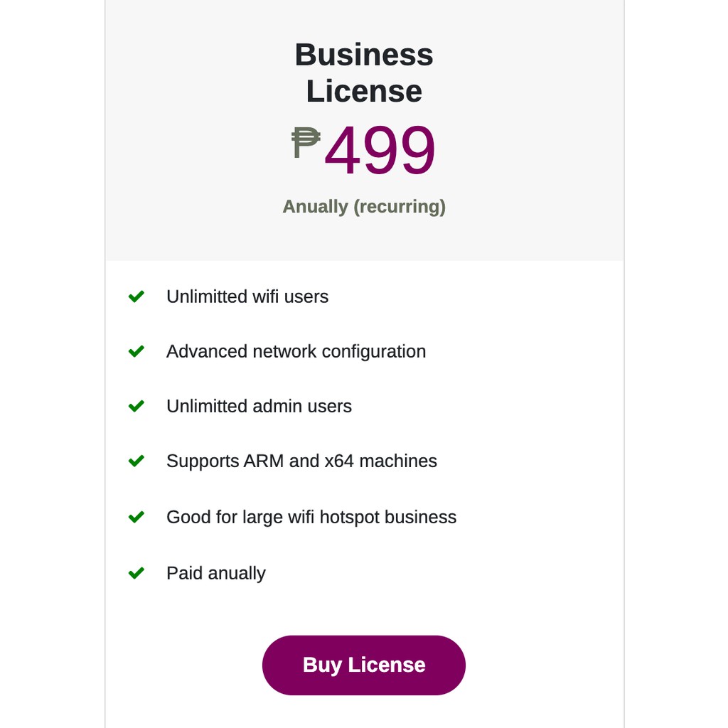Click the checkmark beside Good for large wifi hotspot business
The image size is (728, 728).
click(136, 517)
